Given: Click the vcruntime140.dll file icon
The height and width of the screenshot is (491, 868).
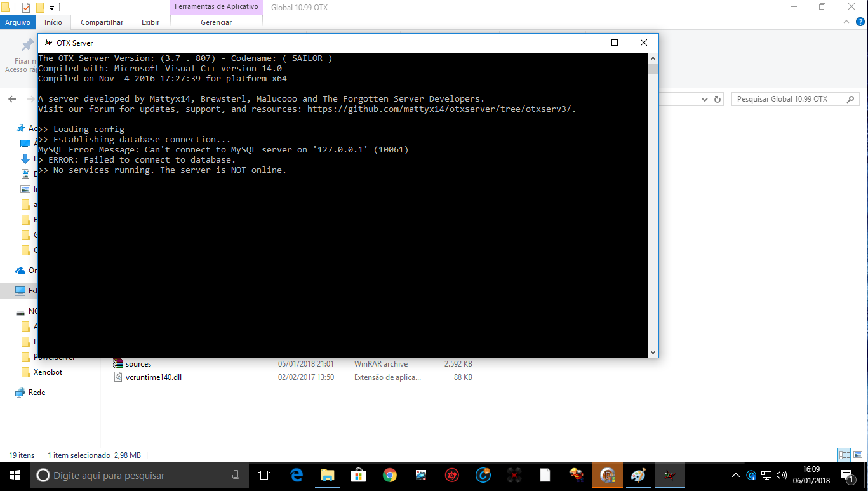Looking at the screenshot, I should click(x=118, y=377).
